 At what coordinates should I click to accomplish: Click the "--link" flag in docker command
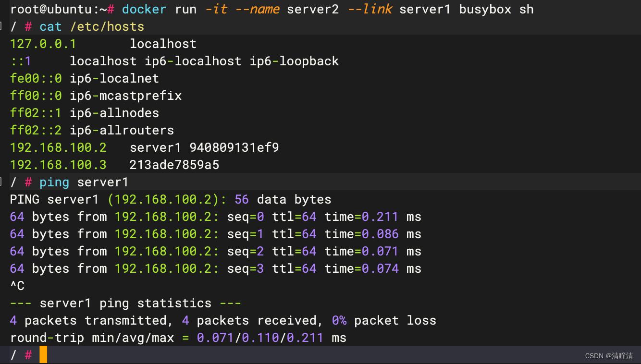[370, 9]
